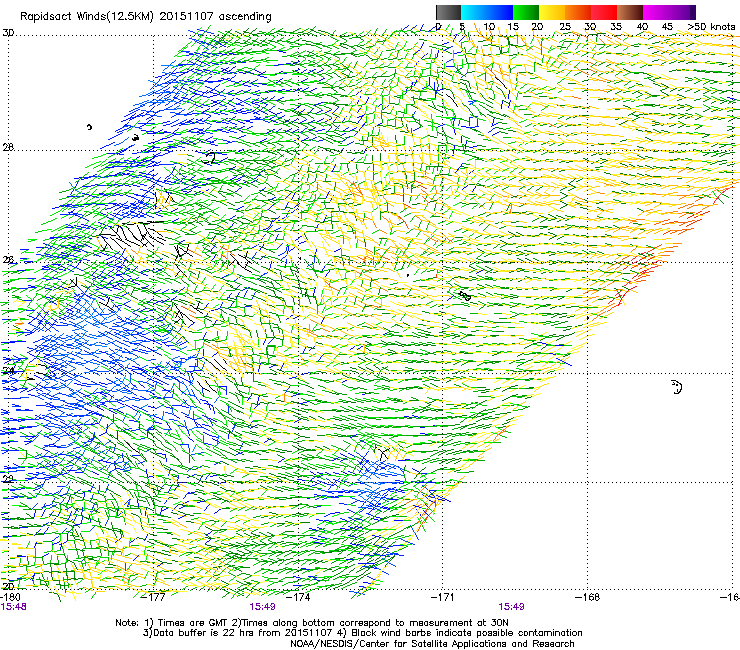Image resolution: width=740 pixels, height=650 pixels.
Task: Click the longitude label '-174'
Action: coord(299,597)
